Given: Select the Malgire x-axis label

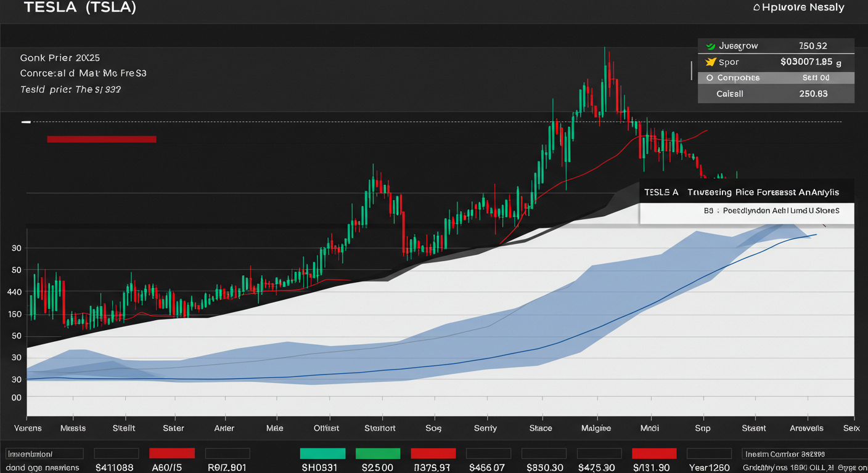Looking at the screenshot, I should point(596,428).
